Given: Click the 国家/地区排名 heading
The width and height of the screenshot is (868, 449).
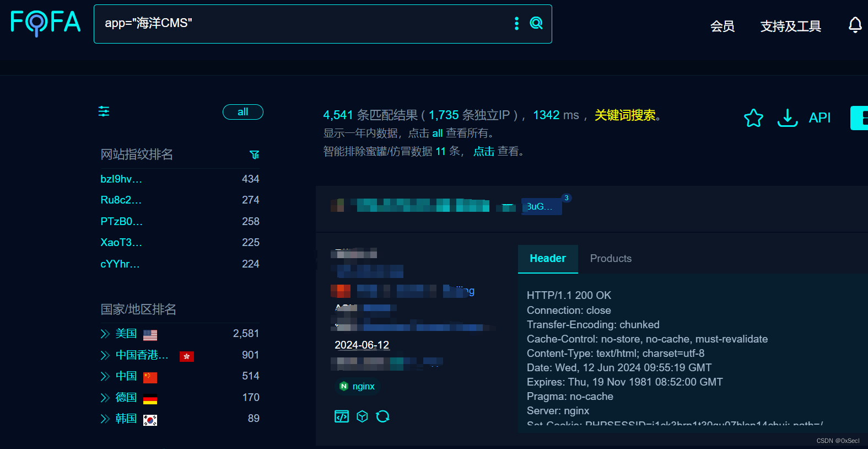Looking at the screenshot, I should click(x=138, y=309).
